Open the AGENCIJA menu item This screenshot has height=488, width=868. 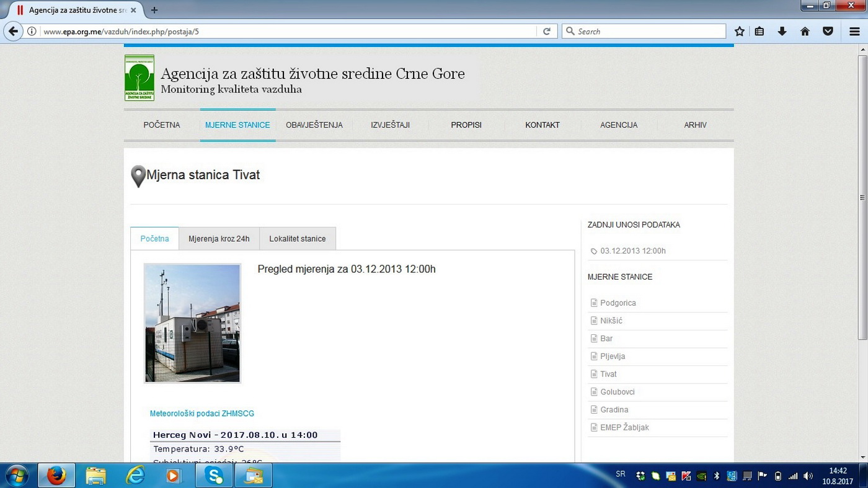click(x=619, y=125)
